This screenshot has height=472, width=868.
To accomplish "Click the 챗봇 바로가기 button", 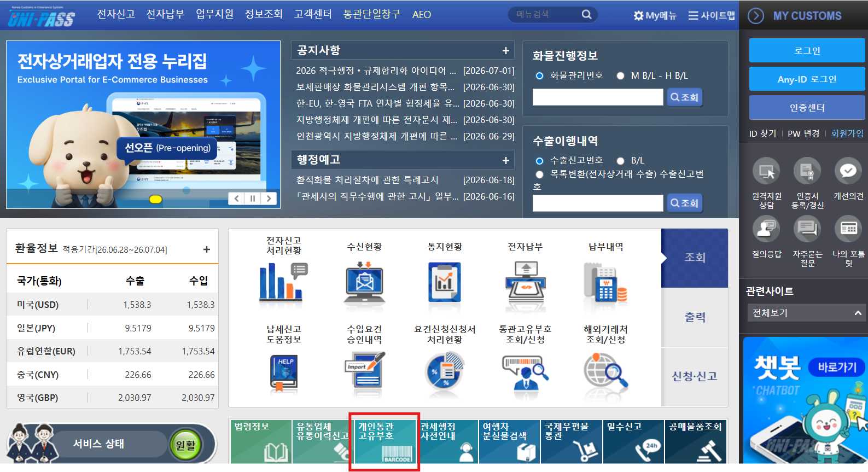I will 837,367.
